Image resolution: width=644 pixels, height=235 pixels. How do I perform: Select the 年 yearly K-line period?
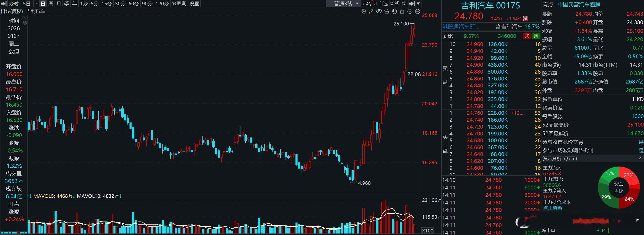click(x=74, y=4)
